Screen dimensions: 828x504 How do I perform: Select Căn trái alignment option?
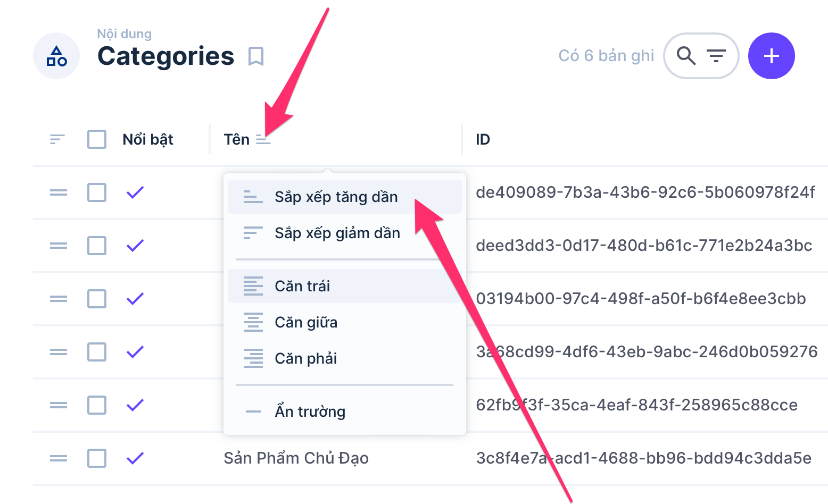pyautogui.click(x=302, y=286)
